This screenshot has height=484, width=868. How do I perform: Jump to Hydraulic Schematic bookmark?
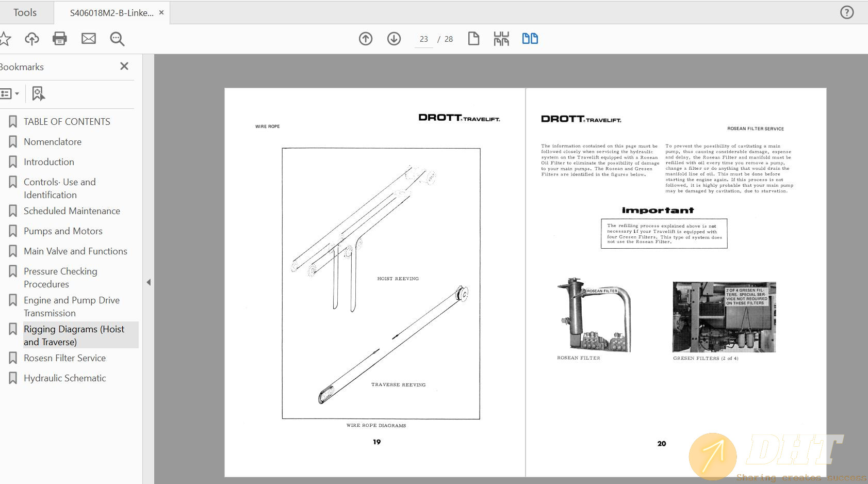click(64, 378)
